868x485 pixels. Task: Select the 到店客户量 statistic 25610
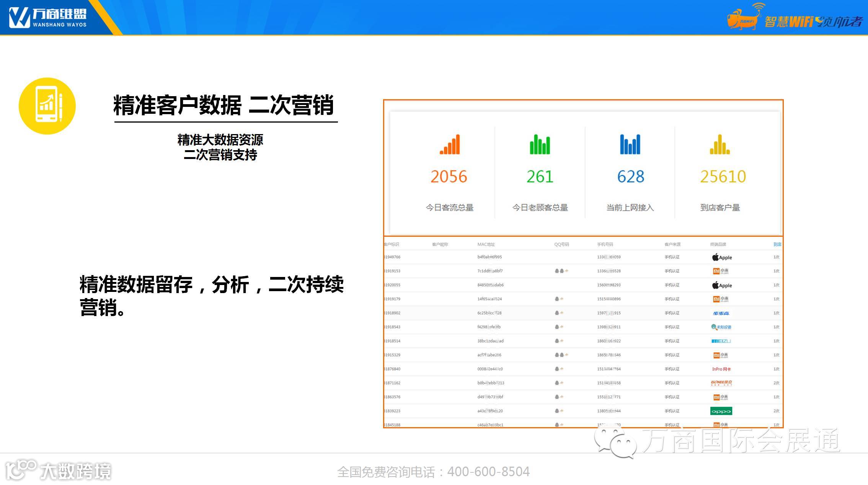(x=723, y=177)
